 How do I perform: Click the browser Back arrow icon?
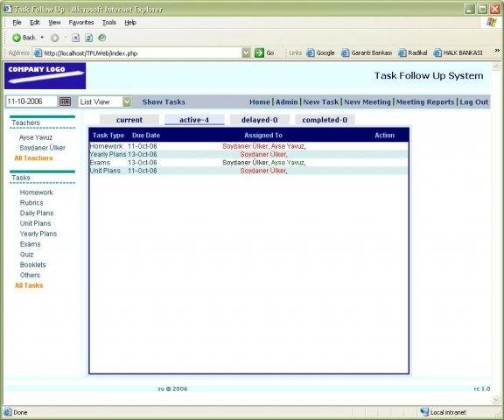point(17,38)
